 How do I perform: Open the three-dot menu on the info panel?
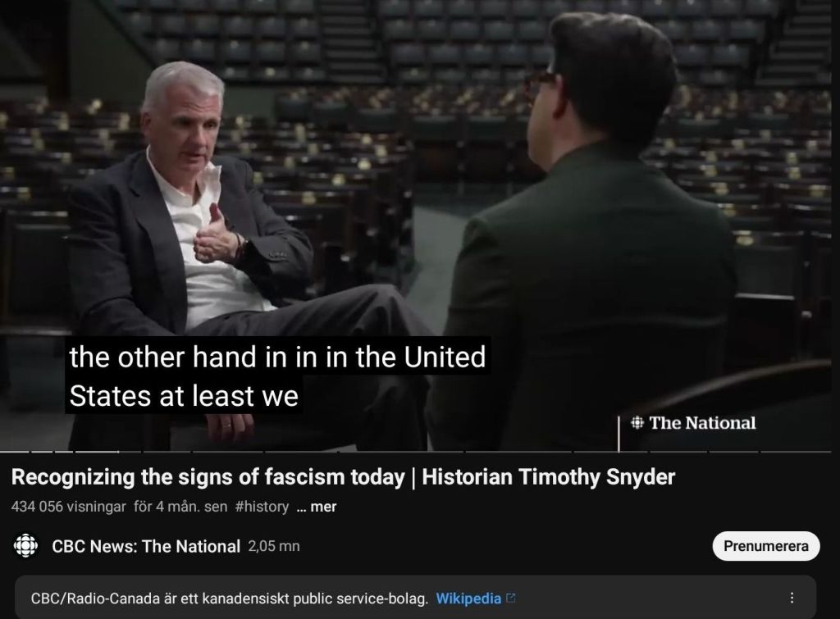792,599
